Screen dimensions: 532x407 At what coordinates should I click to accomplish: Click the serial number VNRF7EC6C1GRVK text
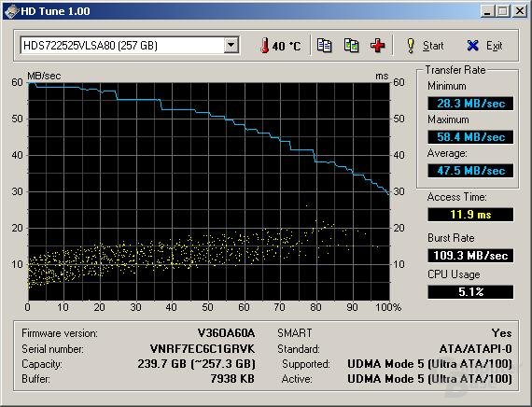point(203,348)
